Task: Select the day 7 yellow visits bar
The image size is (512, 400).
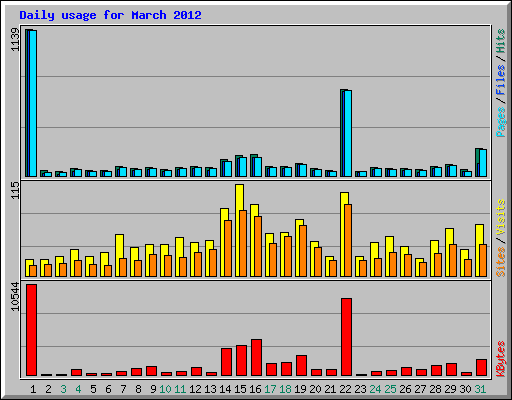Action: click(118, 255)
